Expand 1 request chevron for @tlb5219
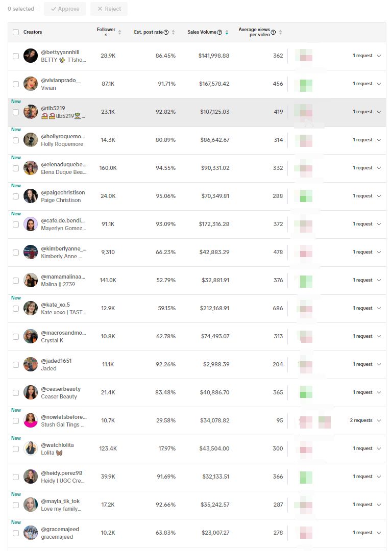Image resolution: width=392 pixels, height=551 pixels. click(x=379, y=112)
